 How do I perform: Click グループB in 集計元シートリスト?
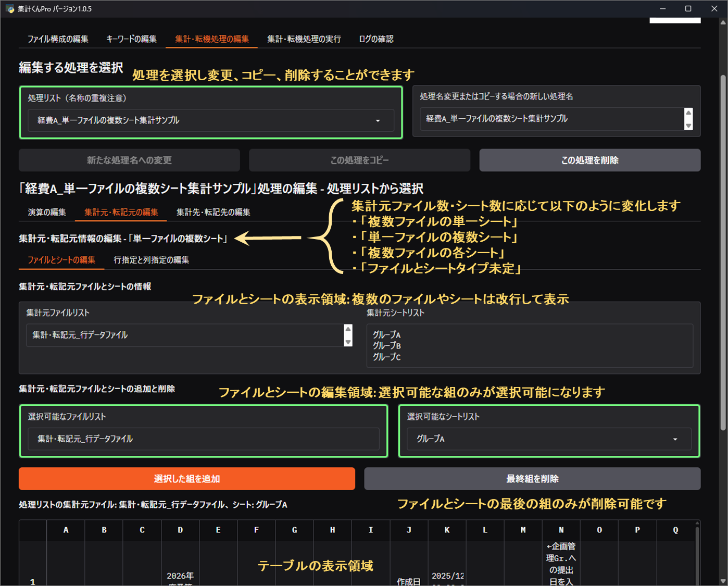tap(387, 346)
